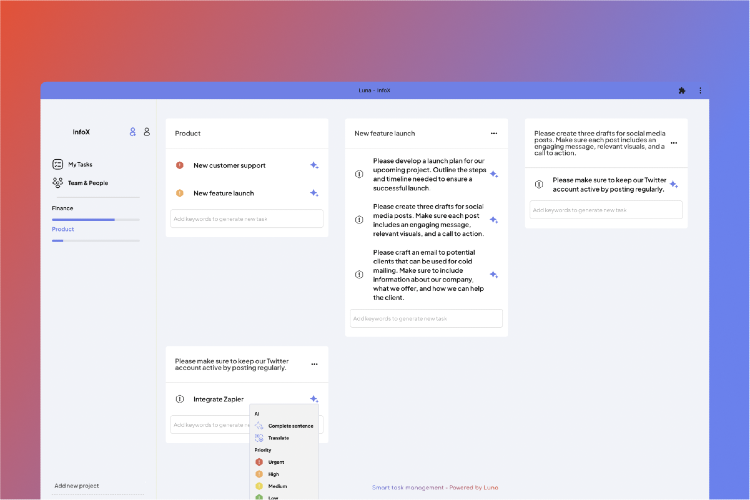Click priority icon of Twitter task in right card
This screenshot has height=500, width=750.
click(x=539, y=184)
